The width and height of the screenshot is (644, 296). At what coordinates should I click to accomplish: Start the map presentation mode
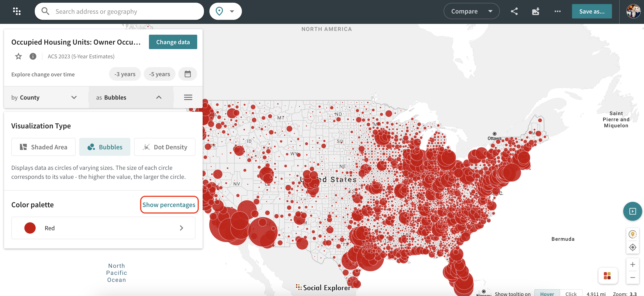click(x=632, y=211)
